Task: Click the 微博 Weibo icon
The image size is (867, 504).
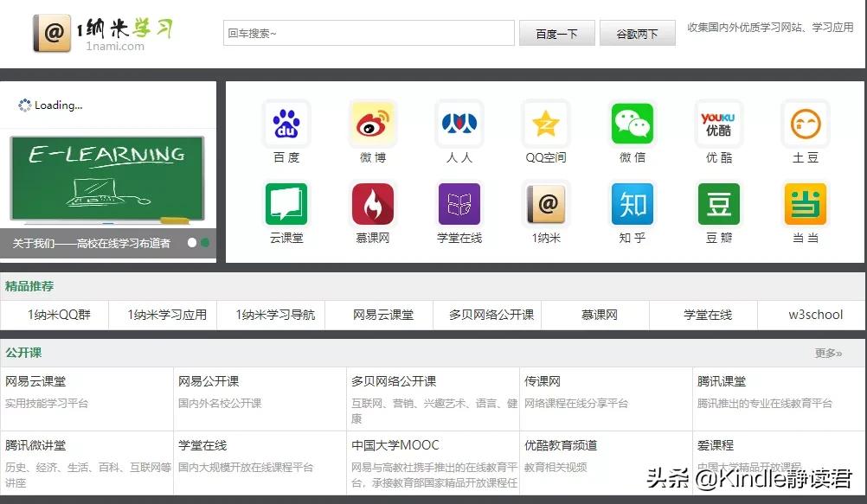Action: coord(373,124)
